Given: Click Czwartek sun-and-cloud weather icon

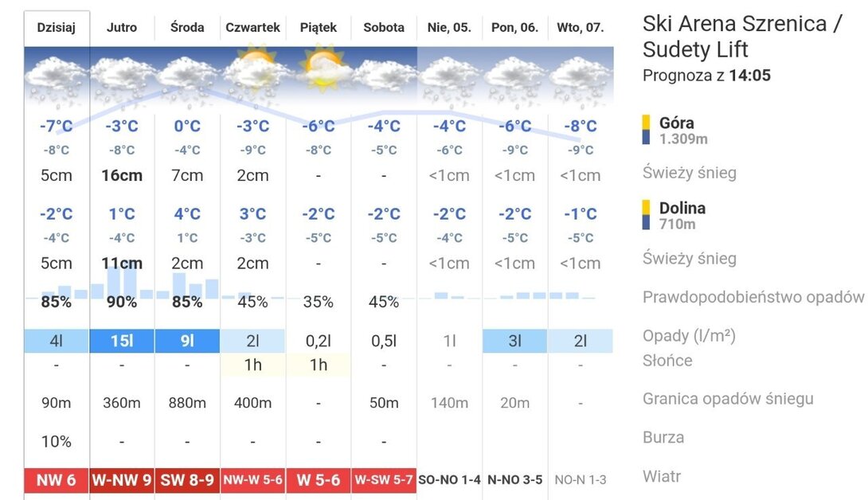Looking at the screenshot, I should 255,73.
